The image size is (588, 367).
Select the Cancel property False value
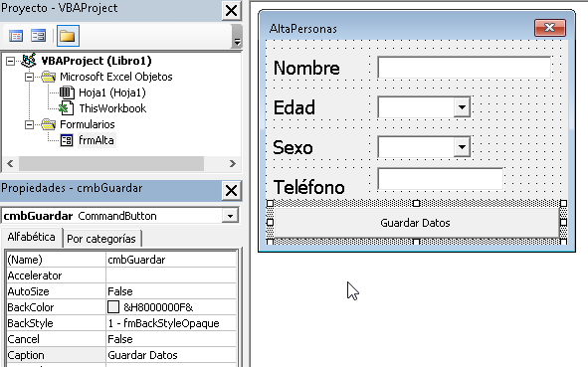coord(171,339)
